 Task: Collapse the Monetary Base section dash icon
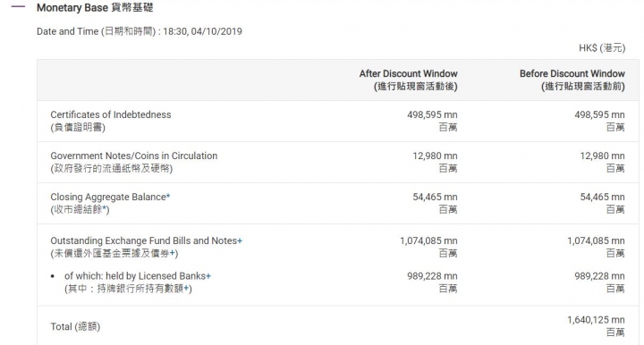[x=18, y=7]
